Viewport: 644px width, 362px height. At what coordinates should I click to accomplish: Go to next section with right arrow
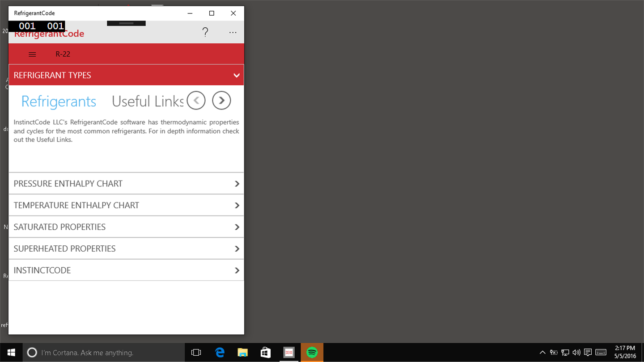221,101
